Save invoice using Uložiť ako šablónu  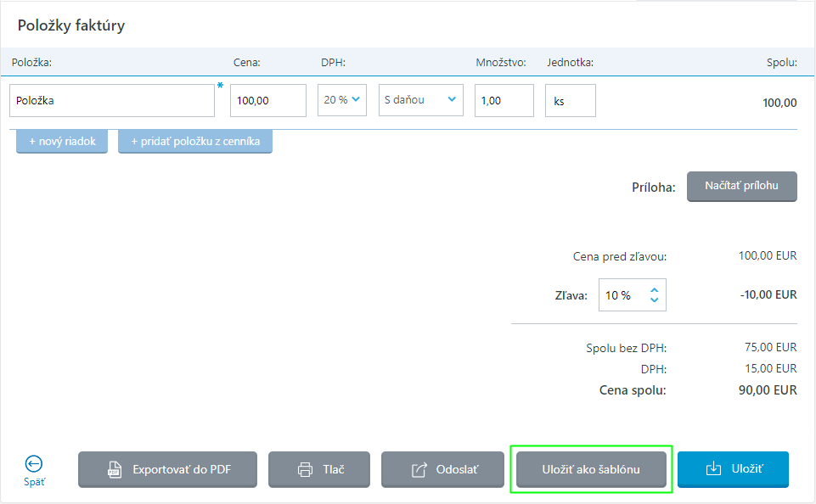point(591,469)
